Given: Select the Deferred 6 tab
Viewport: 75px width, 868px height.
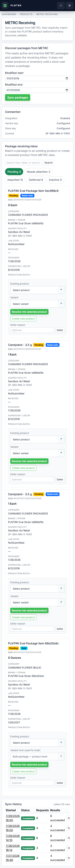Looking at the screenshot, I should coord(36,180).
